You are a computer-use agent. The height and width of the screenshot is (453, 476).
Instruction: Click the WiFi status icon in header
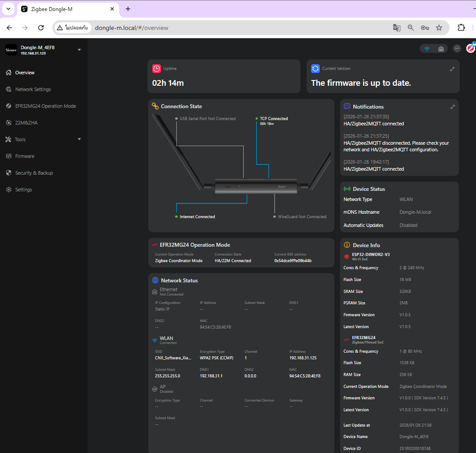click(427, 49)
